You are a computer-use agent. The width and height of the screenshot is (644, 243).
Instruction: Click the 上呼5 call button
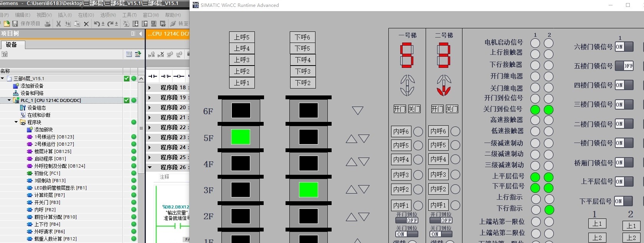point(242,37)
